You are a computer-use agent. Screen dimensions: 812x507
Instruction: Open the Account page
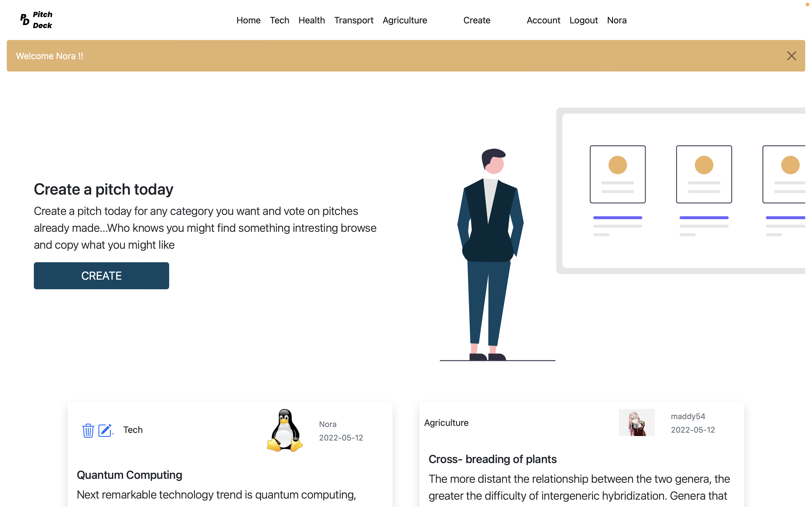[543, 20]
